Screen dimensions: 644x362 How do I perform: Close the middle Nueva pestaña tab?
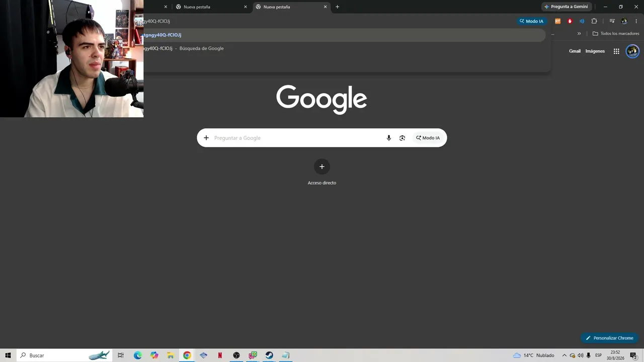pyautogui.click(x=246, y=7)
